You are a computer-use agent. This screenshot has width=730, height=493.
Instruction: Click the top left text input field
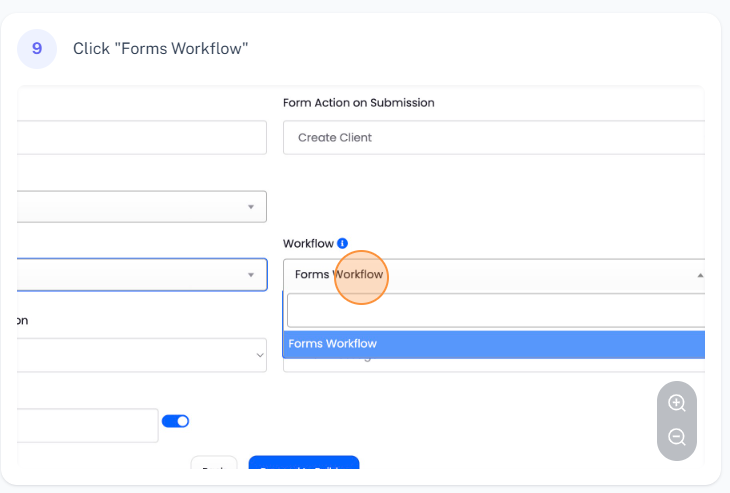[x=142, y=137]
